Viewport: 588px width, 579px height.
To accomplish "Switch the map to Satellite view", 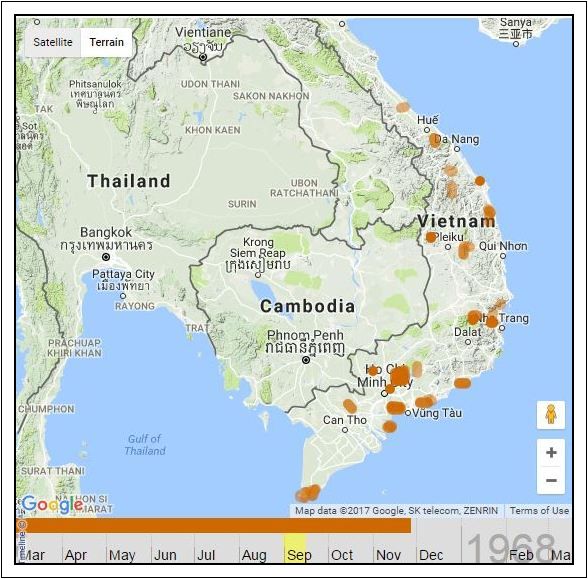I will click(x=53, y=42).
